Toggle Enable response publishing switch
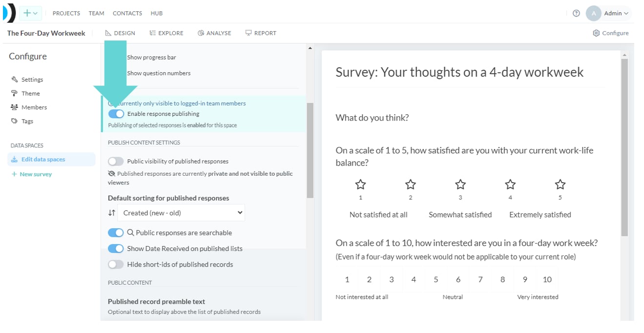This screenshot has height=333, width=644. 116,114
